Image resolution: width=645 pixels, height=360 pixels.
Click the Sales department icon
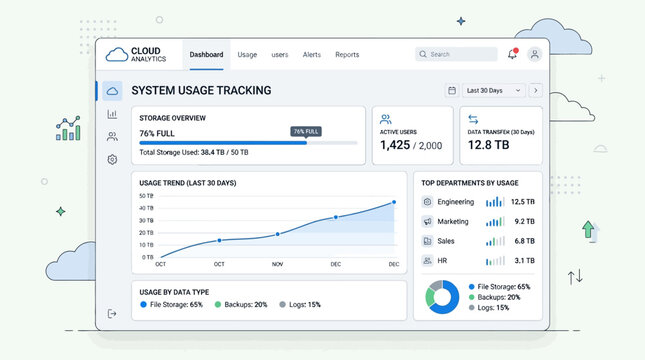click(427, 241)
